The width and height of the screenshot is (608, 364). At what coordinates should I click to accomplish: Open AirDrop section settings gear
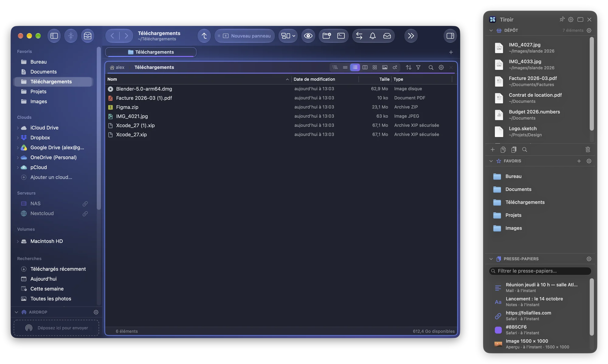(96, 312)
